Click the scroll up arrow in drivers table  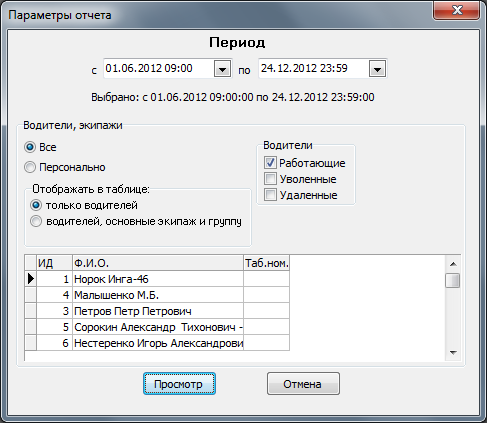coord(453,264)
